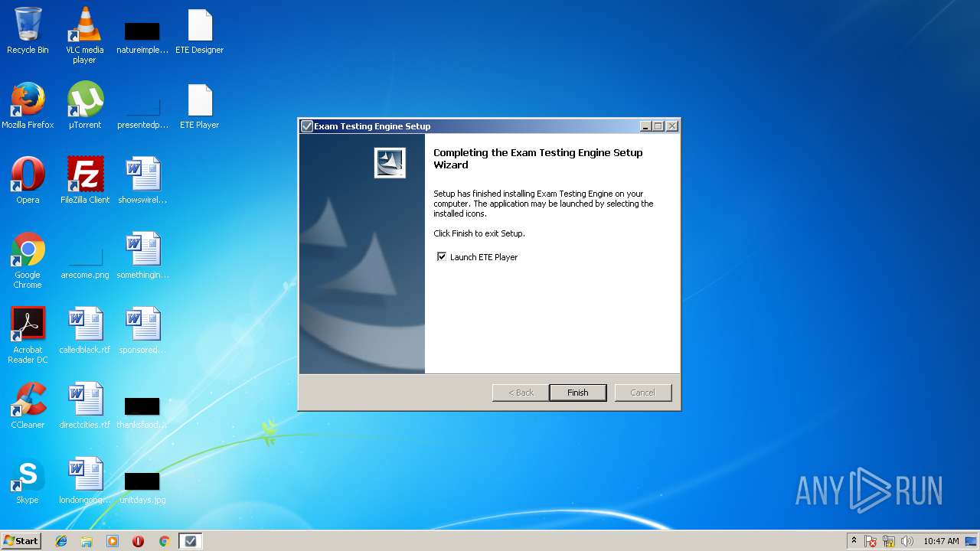
Task: Select the sponsored... Word document icon
Action: (142, 331)
